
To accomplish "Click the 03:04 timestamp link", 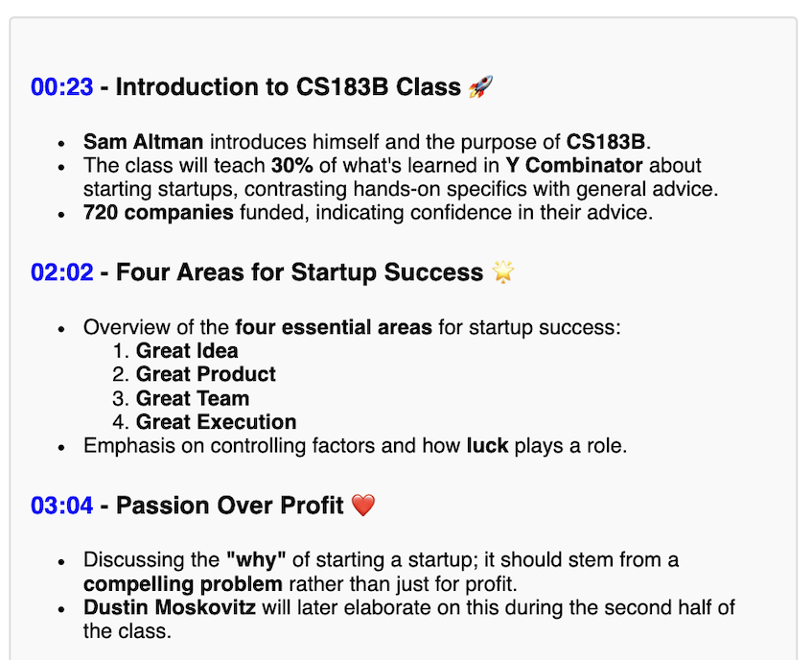I will pos(62,506).
